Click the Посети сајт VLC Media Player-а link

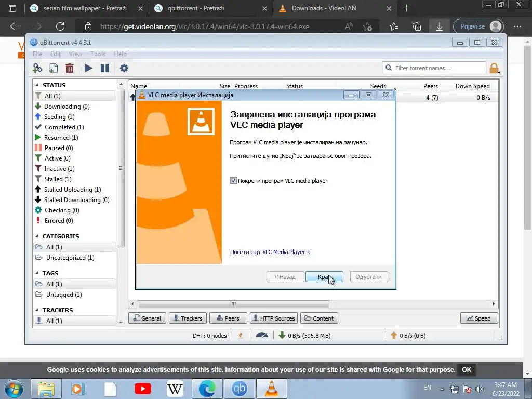(270, 252)
